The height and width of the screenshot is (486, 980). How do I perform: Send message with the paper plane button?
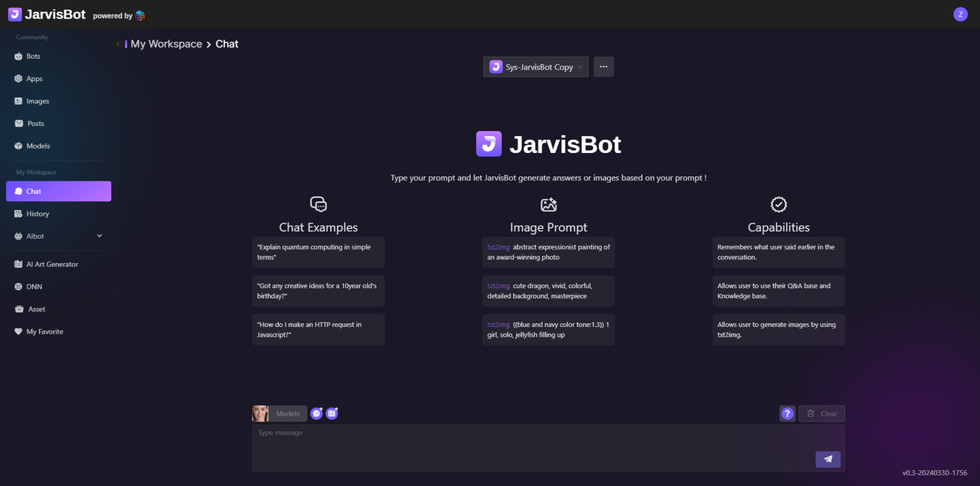[x=828, y=459]
